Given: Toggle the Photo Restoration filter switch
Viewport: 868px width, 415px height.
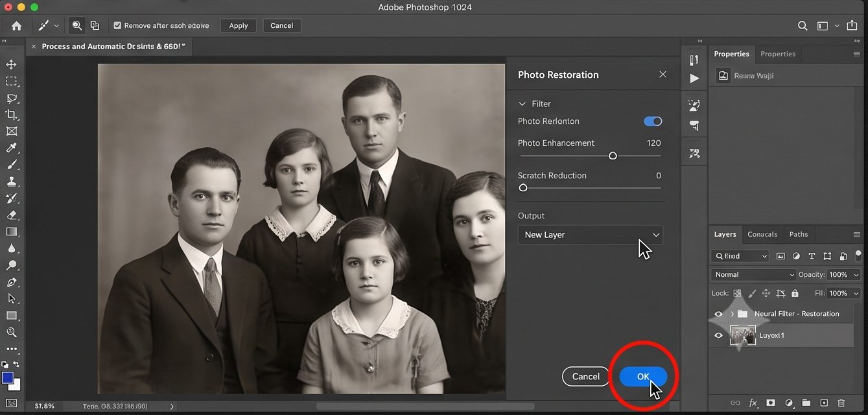Looking at the screenshot, I should click(653, 121).
